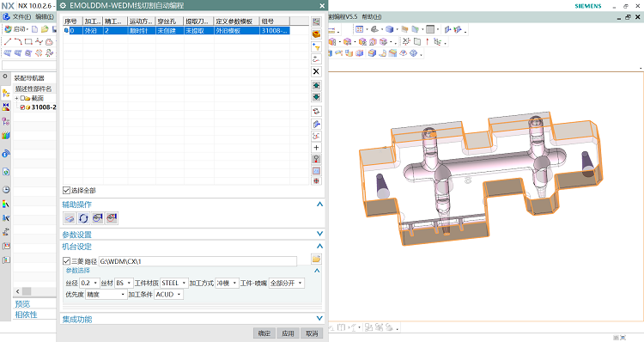Image resolution: width=644 pixels, height=342 pixels.
Task: Move the selected row down with the down-arrow icon
Action: click(x=316, y=97)
